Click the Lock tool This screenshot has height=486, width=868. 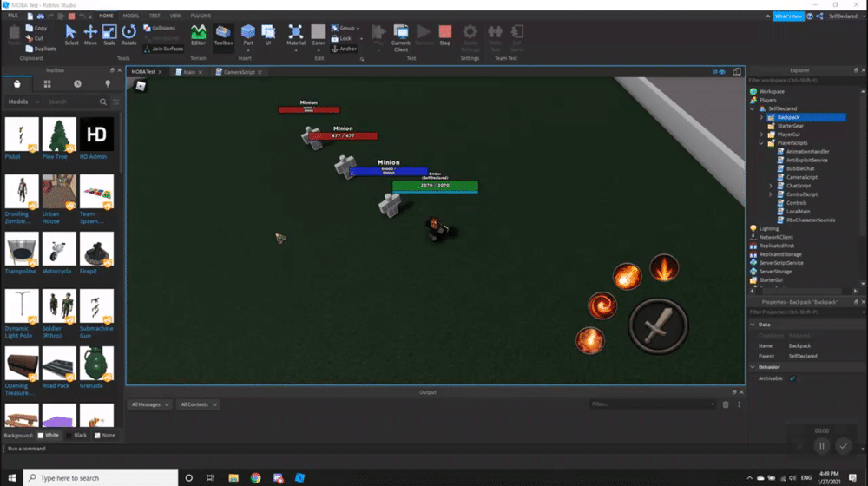click(341, 38)
